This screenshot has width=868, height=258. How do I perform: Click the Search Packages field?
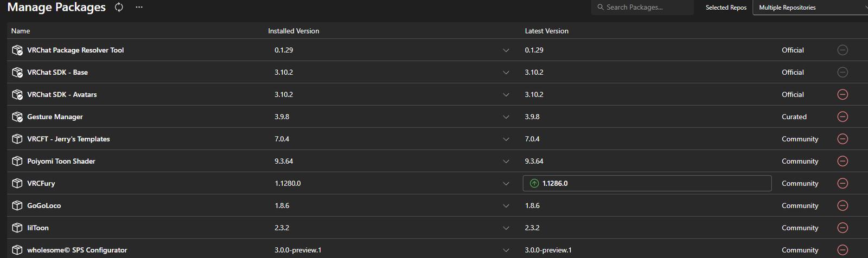coord(643,8)
